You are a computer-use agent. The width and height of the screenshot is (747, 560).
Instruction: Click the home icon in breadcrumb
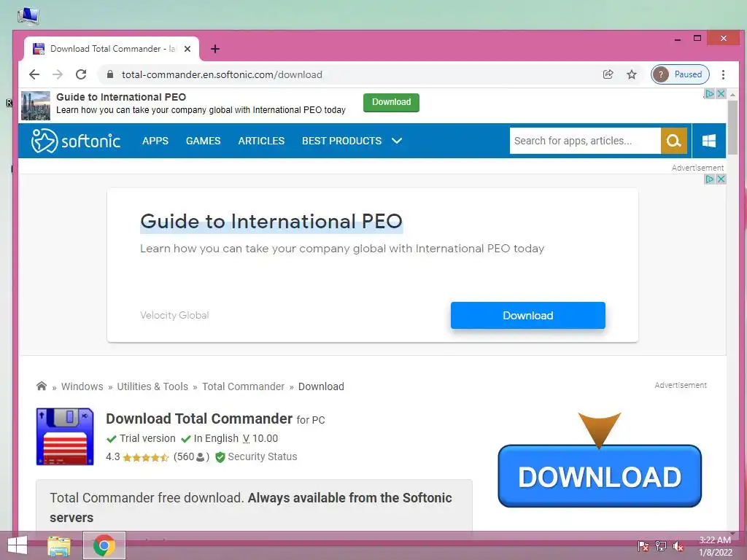click(42, 386)
